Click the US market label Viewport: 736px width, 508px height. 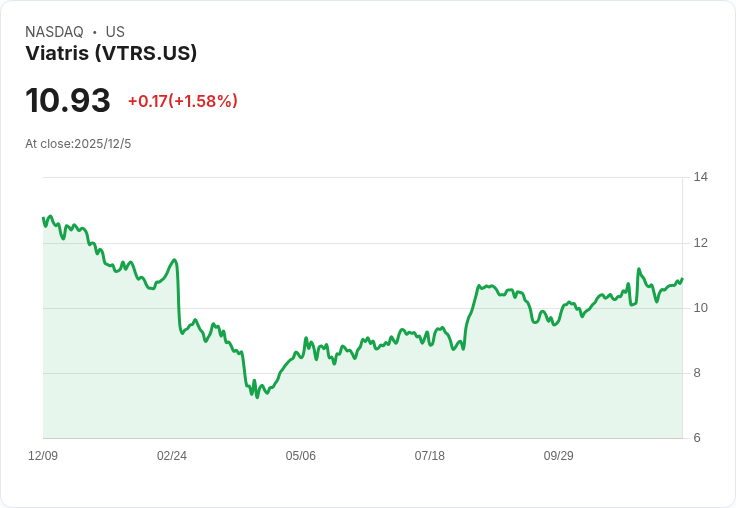click(115, 31)
